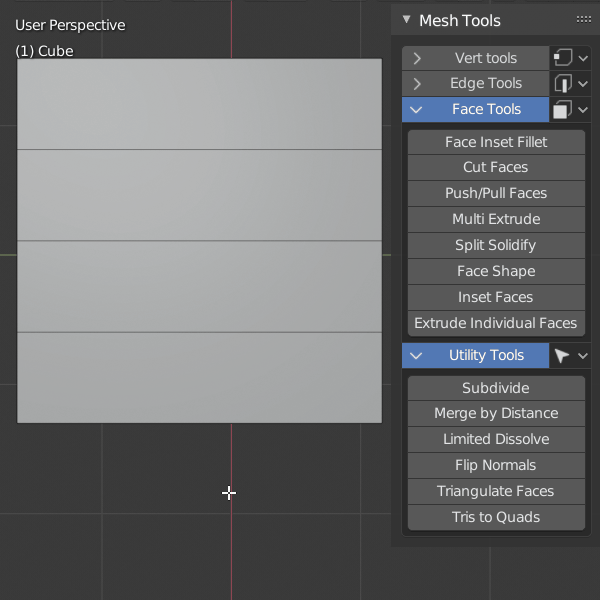This screenshot has width=600, height=600.
Task: Click the Multi Extrude button
Action: [x=496, y=219]
